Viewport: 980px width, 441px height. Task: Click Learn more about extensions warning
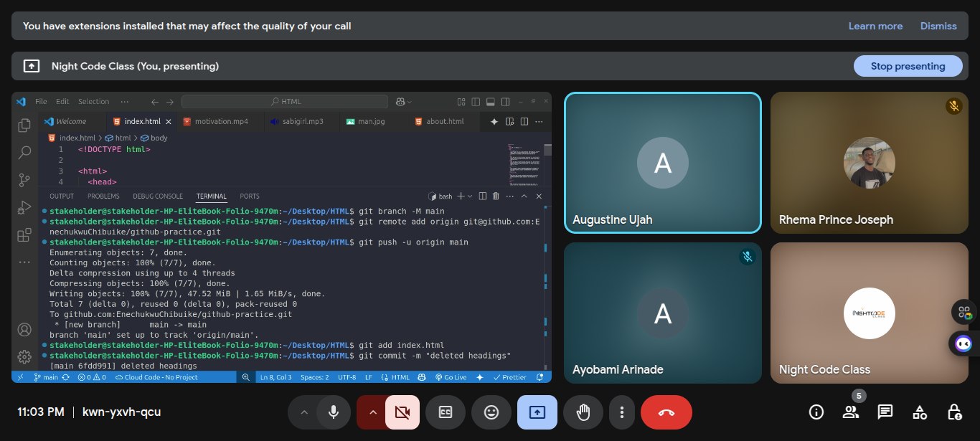tap(875, 26)
